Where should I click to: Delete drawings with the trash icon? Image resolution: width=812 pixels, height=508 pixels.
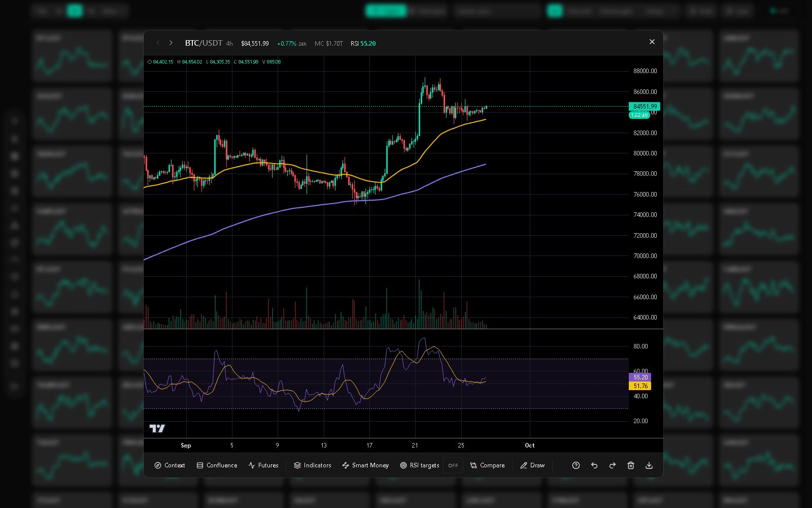631,465
